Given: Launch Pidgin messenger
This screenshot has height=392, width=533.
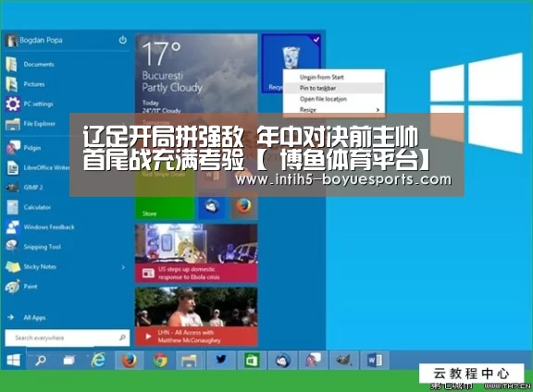Looking at the screenshot, I should (23, 148).
